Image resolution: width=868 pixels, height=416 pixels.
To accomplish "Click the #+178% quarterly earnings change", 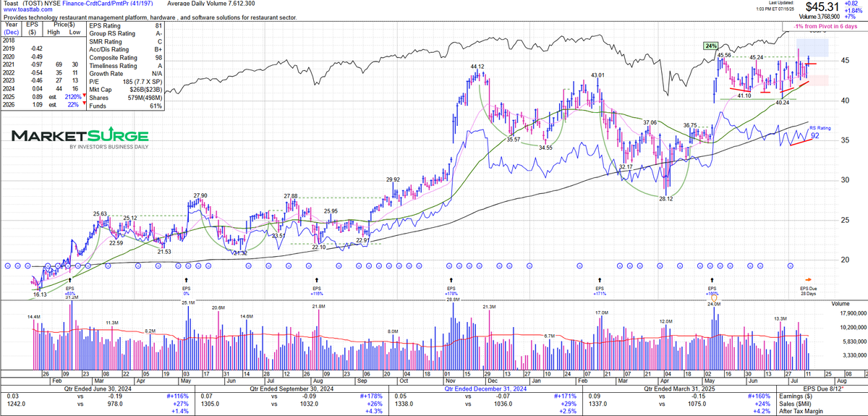I will [373, 396].
